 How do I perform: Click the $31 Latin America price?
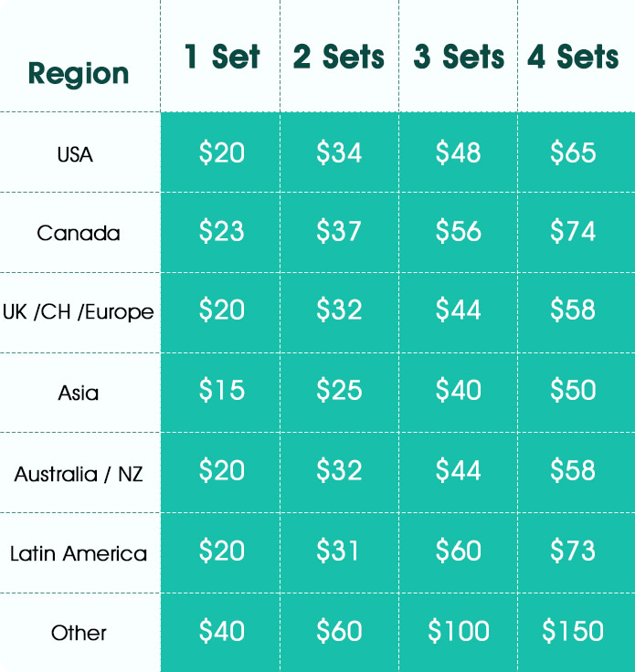pos(337,551)
